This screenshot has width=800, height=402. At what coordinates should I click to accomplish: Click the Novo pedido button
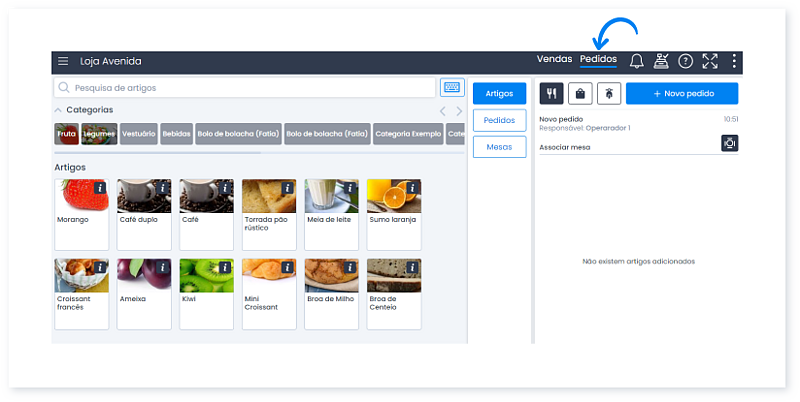(681, 93)
